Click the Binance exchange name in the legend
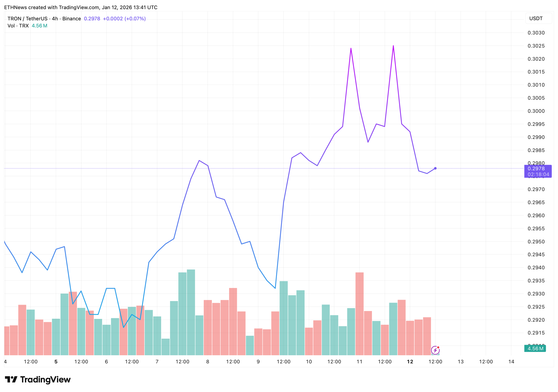 click(x=71, y=19)
